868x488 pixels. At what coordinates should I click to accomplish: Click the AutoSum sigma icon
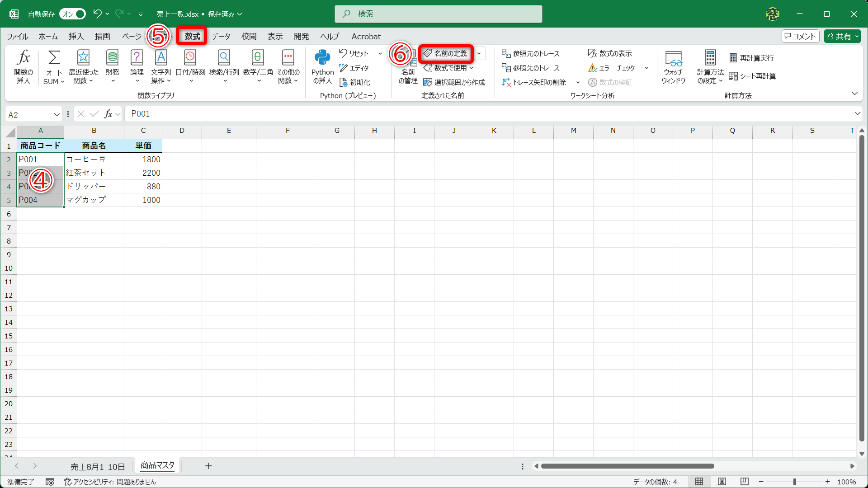(x=54, y=58)
